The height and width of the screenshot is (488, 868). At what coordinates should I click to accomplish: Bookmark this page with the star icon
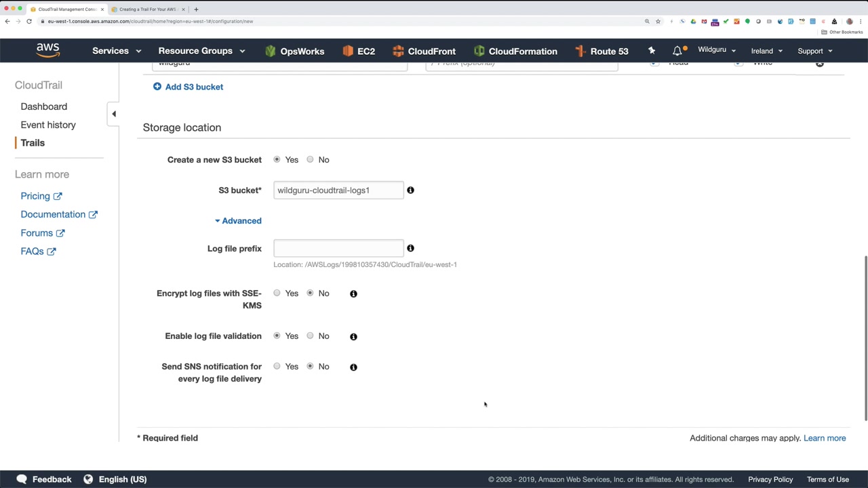[x=658, y=21]
